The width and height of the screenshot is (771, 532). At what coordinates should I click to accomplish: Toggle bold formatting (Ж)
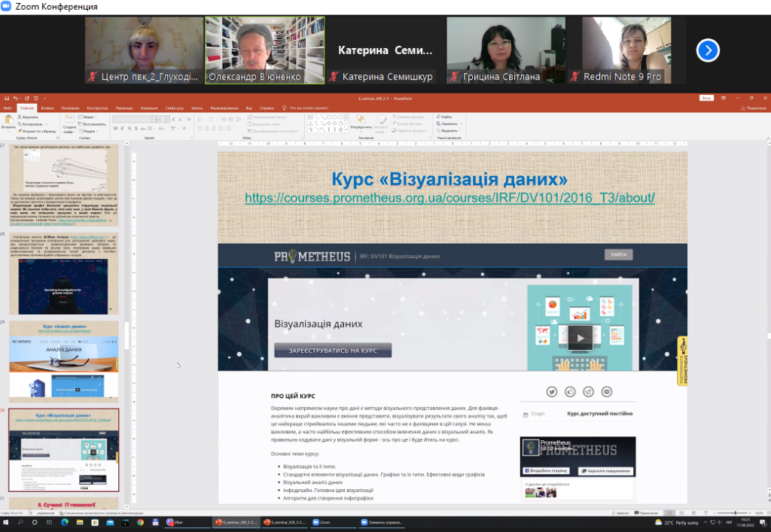(114, 129)
